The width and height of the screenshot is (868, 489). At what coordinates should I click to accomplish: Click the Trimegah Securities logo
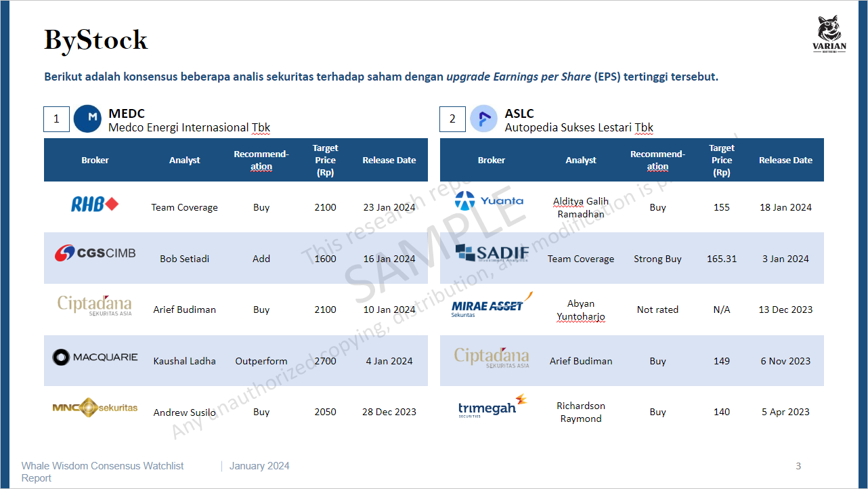[492, 406]
